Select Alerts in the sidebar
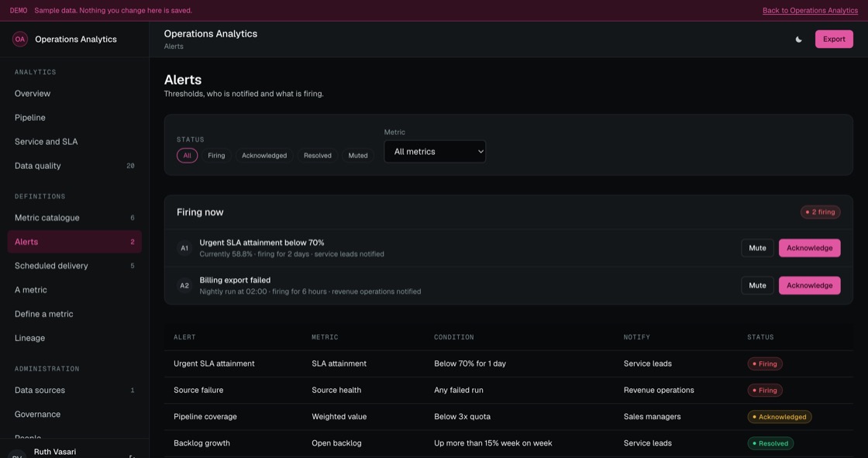Image resolution: width=868 pixels, height=458 pixels. 74,242
